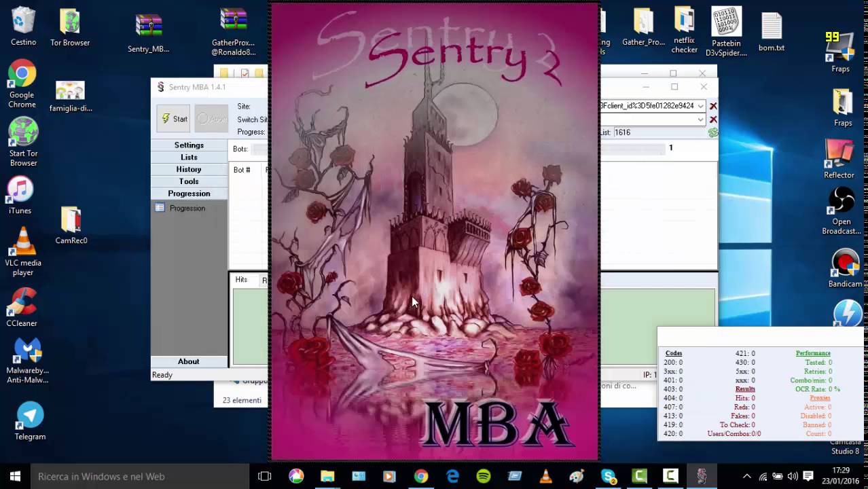Viewport: 868px width, 489px height.
Task: Select the Telegram desktop icon
Action: 30,421
